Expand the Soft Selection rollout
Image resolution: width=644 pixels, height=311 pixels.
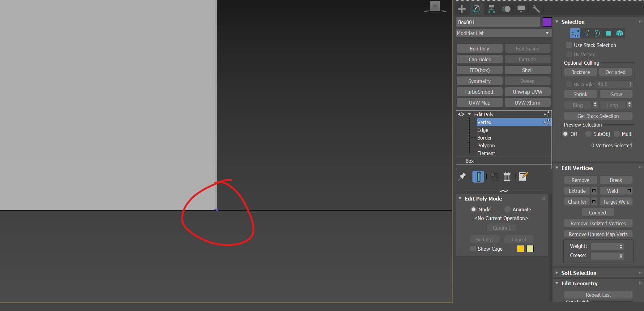click(557, 273)
